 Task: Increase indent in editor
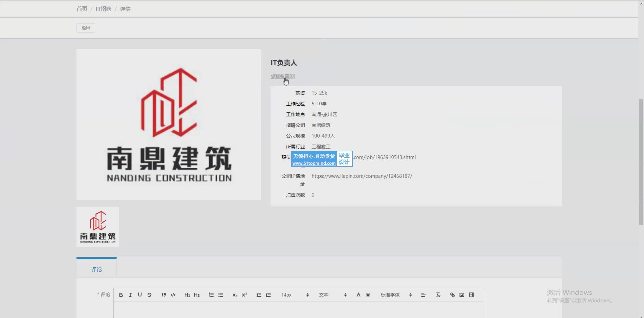[268, 295]
